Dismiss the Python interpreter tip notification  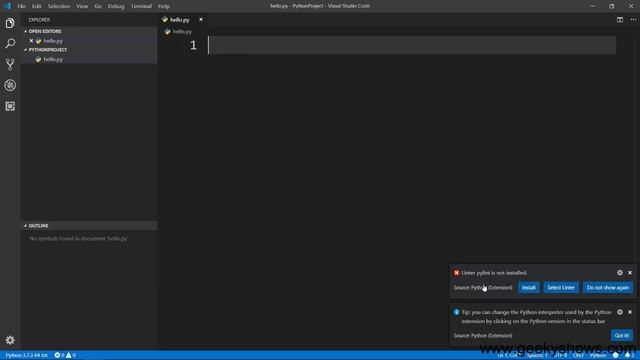630,312
